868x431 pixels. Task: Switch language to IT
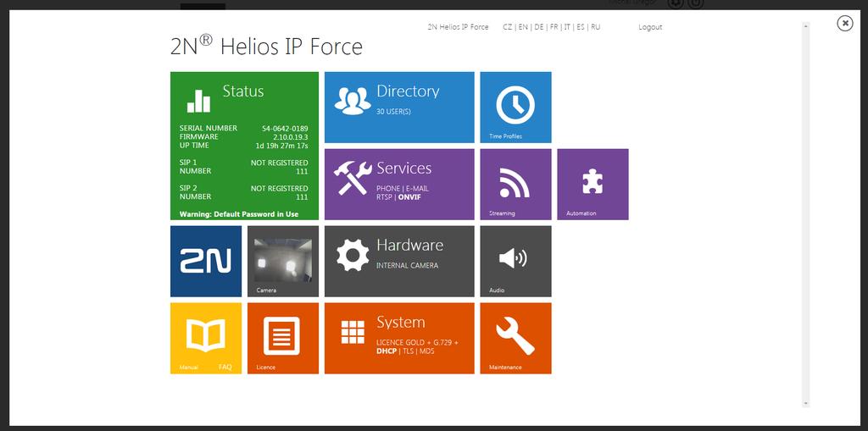(567, 26)
